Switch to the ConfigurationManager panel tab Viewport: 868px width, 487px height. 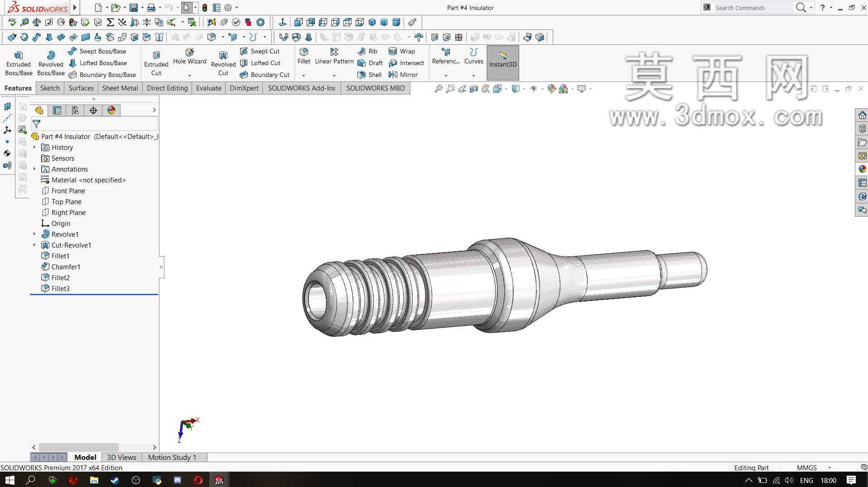point(75,110)
